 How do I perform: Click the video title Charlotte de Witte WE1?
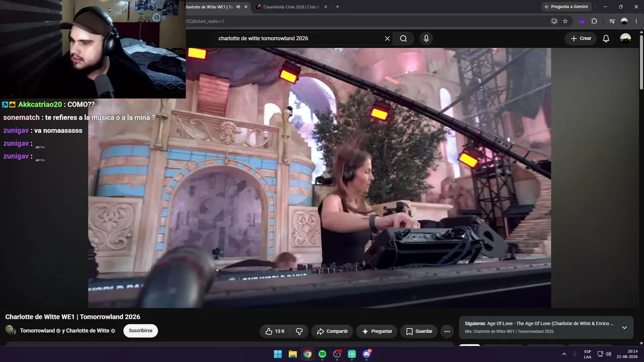coord(73,317)
